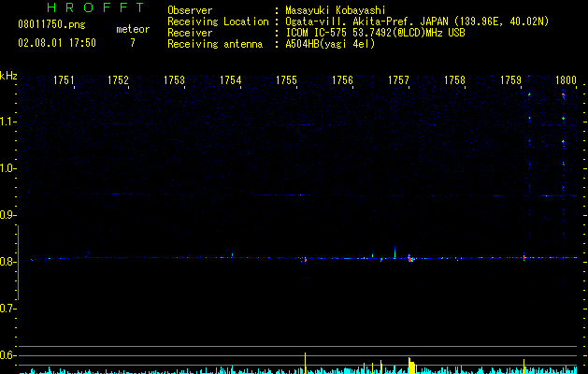Click the observer name Masayuki Kobayashi
This screenshot has height=374, width=588.
(336, 10)
